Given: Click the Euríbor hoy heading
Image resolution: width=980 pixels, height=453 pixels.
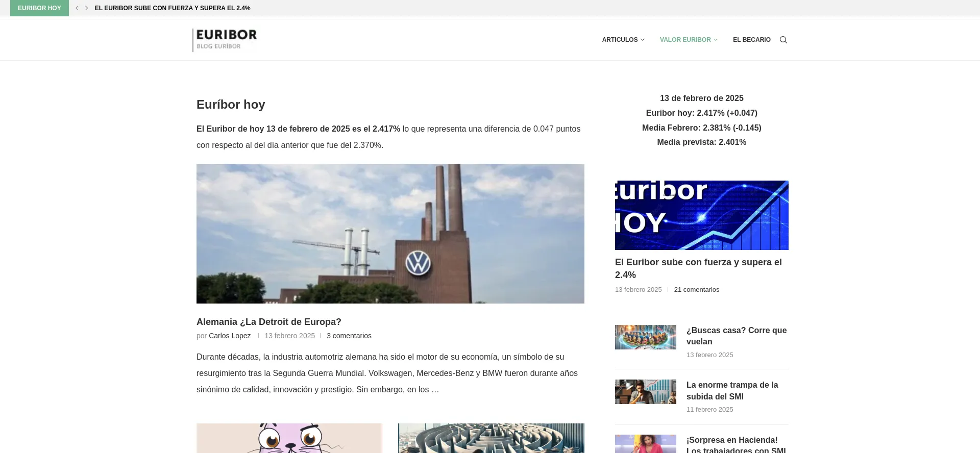Looking at the screenshot, I should click(x=231, y=105).
